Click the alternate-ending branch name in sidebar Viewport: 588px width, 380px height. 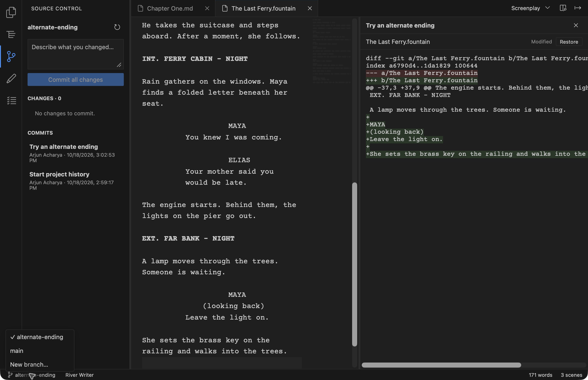click(x=53, y=27)
